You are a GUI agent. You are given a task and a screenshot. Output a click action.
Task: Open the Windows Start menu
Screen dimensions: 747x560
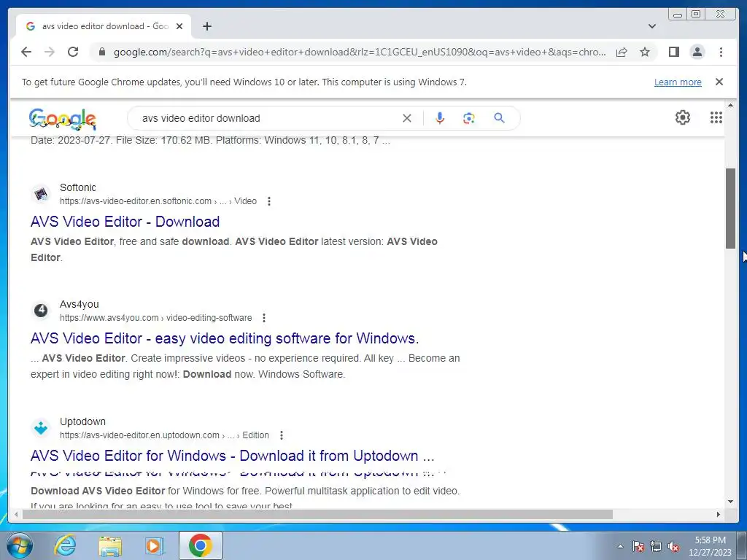coord(19,545)
